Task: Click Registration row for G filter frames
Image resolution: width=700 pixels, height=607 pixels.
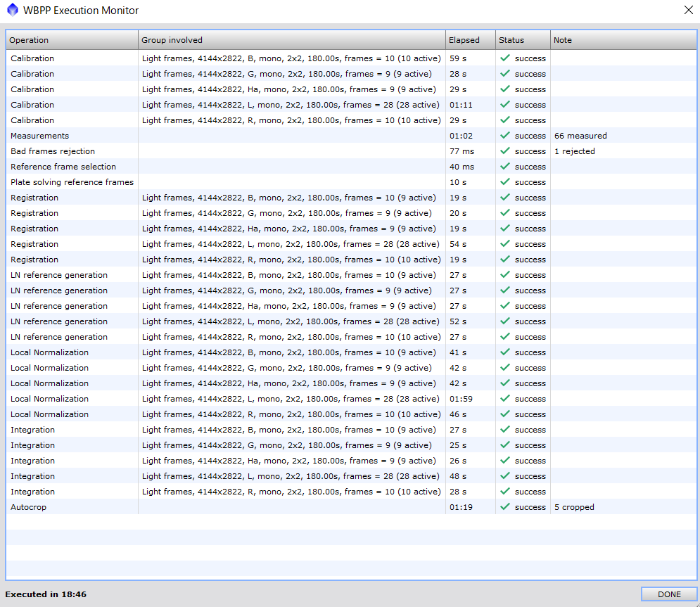Action: (x=351, y=213)
